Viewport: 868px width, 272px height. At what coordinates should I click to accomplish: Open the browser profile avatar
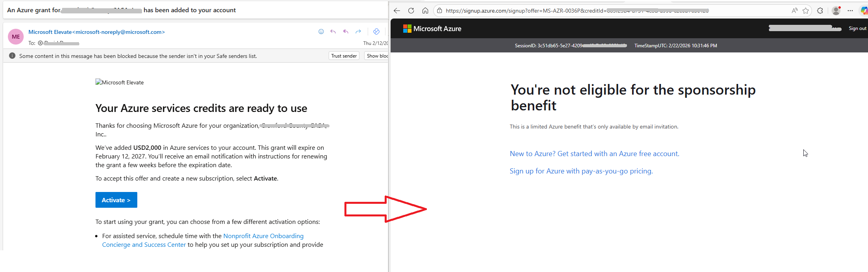[x=836, y=11]
